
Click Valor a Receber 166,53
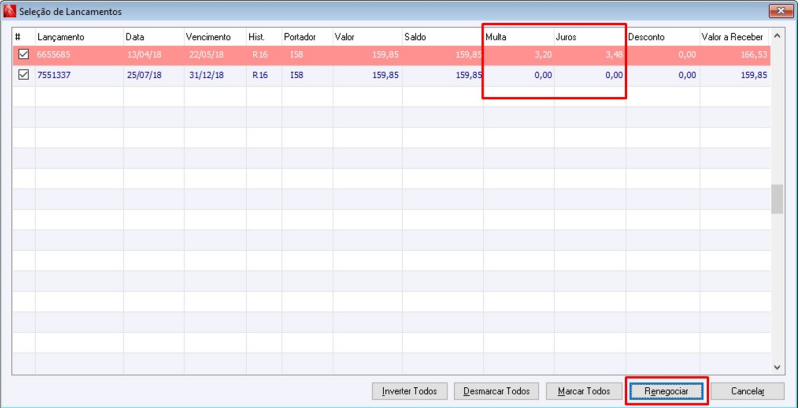pyautogui.click(x=754, y=55)
